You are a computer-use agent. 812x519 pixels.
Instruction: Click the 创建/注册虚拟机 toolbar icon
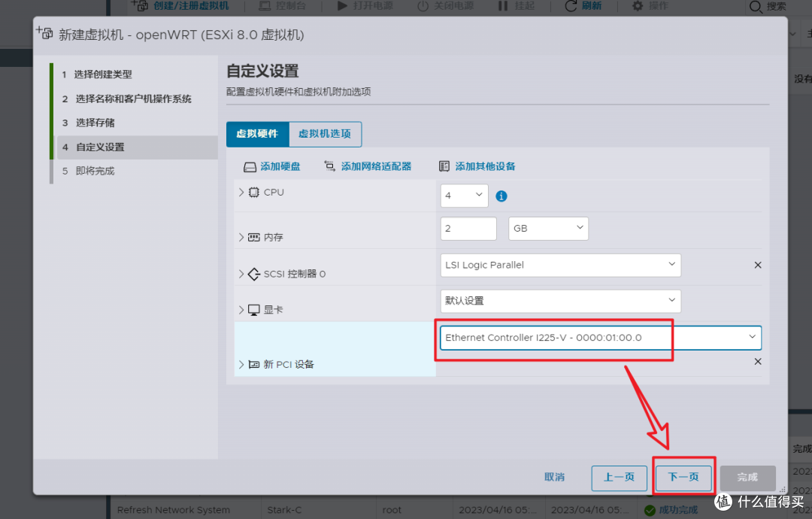(x=140, y=6)
